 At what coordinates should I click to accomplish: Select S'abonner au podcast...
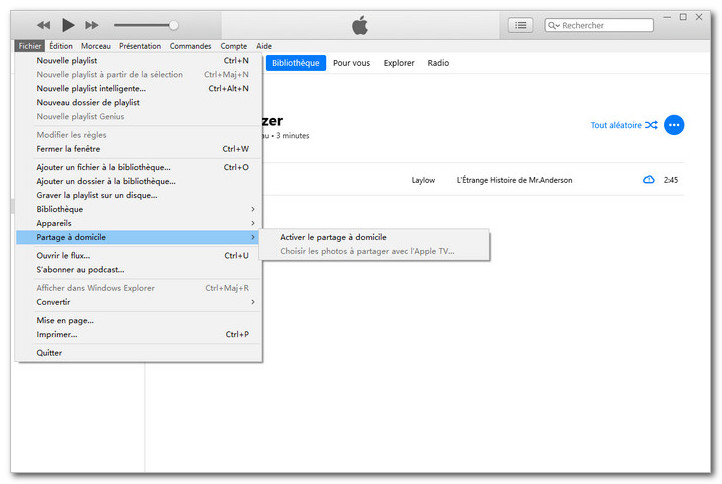click(x=139, y=269)
